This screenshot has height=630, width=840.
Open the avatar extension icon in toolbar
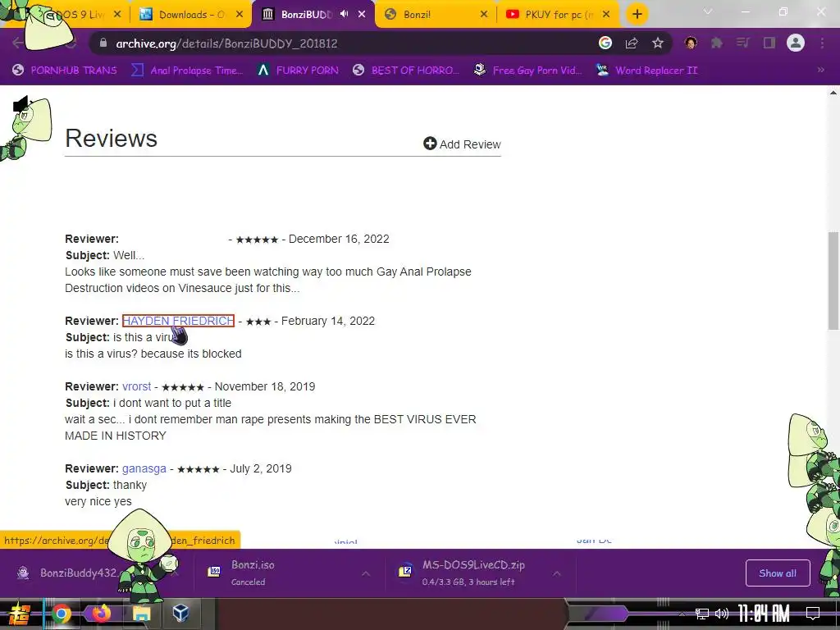point(691,43)
